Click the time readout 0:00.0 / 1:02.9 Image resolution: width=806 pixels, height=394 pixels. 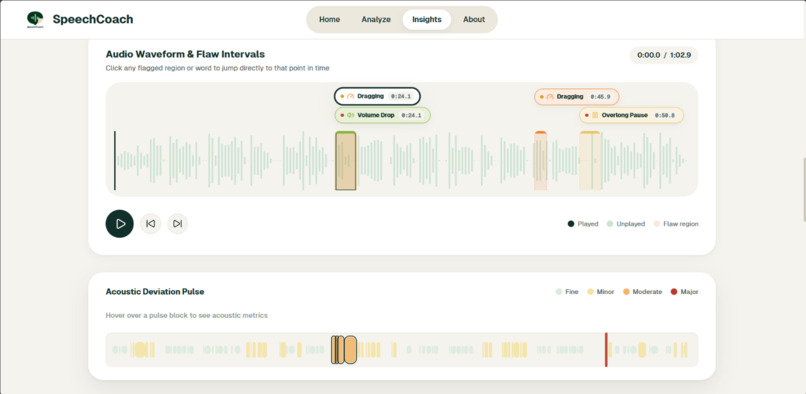[664, 55]
